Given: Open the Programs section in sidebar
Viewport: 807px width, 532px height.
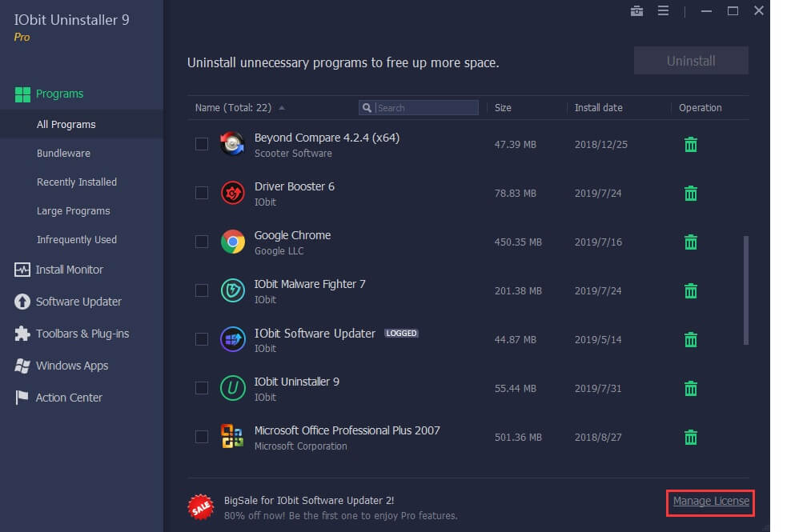Looking at the screenshot, I should [x=59, y=94].
